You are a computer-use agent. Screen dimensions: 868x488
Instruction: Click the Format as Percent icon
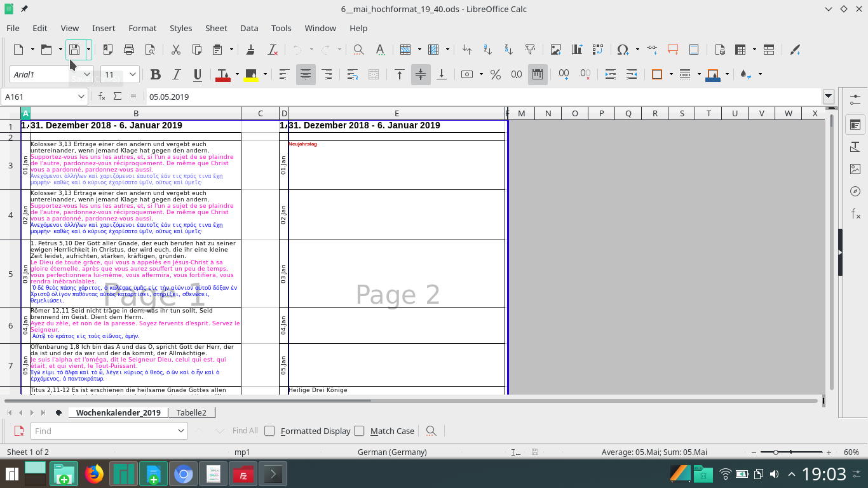click(496, 74)
